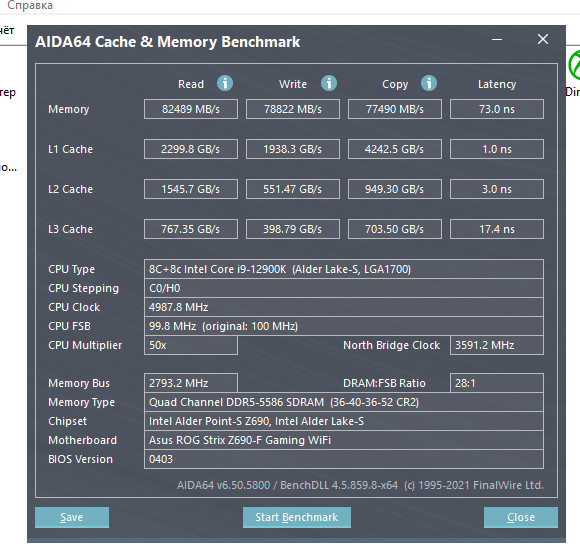Open the Справка menu
The height and width of the screenshot is (553, 580).
[x=30, y=6]
